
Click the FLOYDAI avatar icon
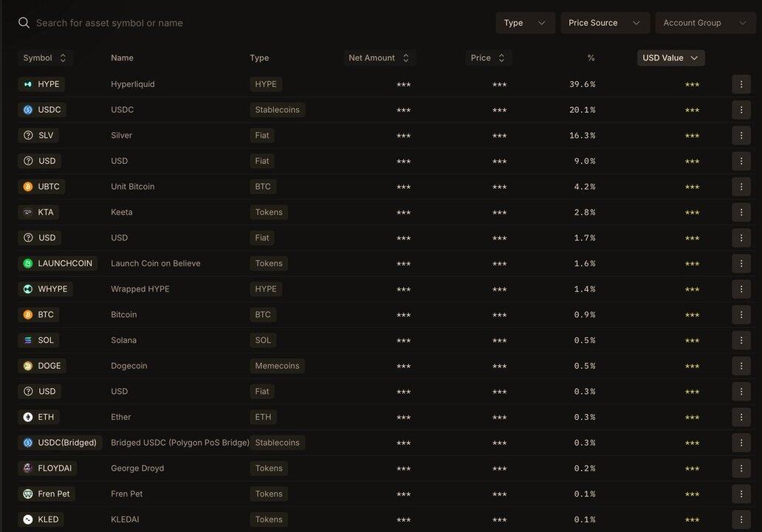click(28, 469)
